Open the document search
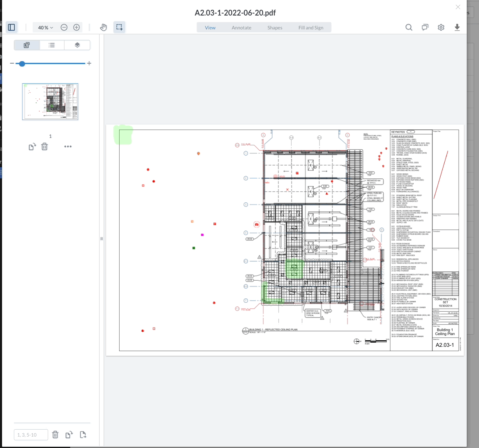This screenshot has height=448, width=479. pos(408,27)
